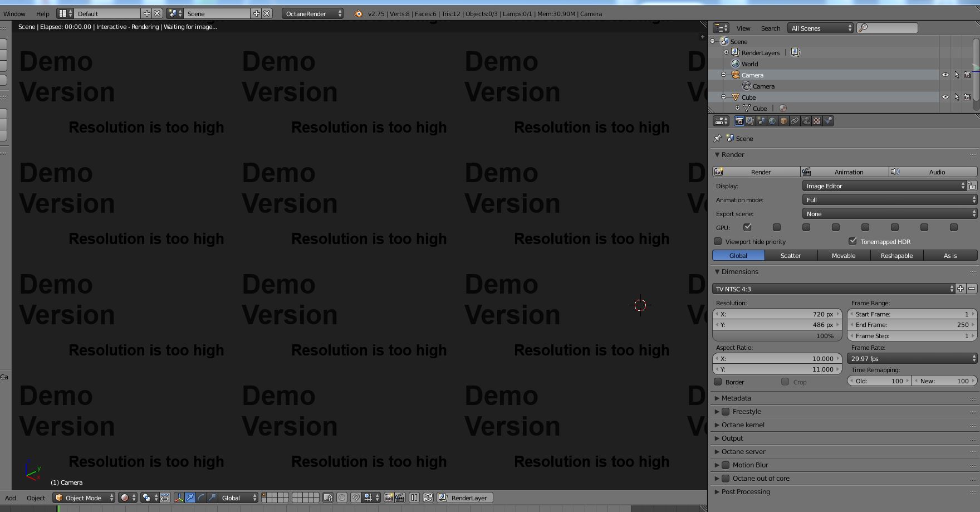This screenshot has height=512, width=980.
Task: Open the Render properties tab icon
Action: click(x=739, y=121)
